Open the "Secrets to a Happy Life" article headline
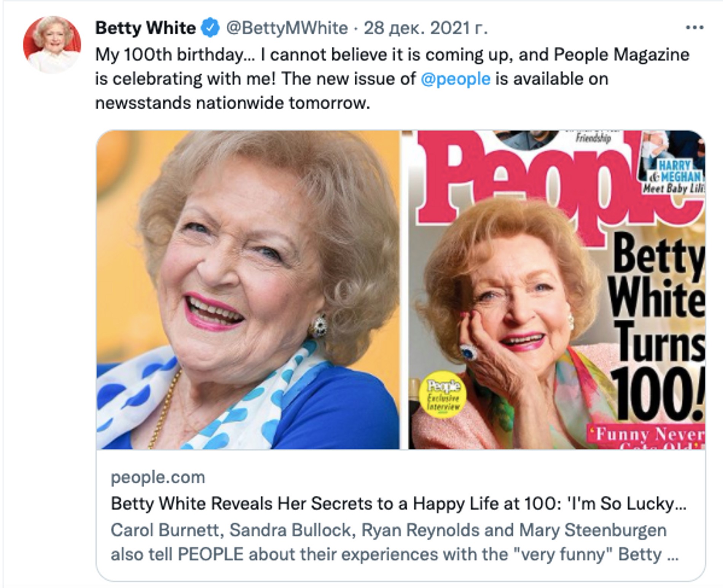Image resolution: width=723 pixels, height=588 pixels. [398, 504]
